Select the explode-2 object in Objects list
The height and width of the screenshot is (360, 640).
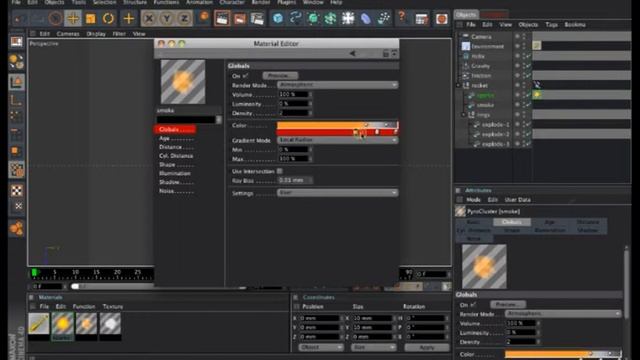(496, 134)
